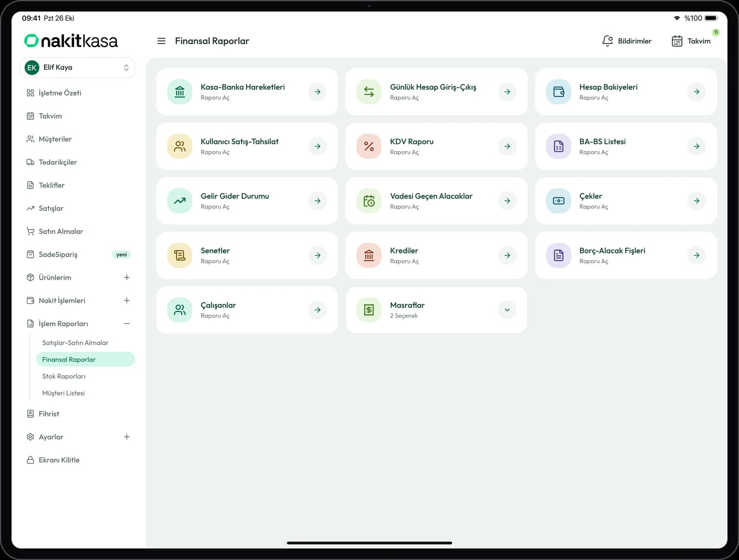
Task: Collapse İşlem Raporları with minus icon
Action: [x=127, y=324]
